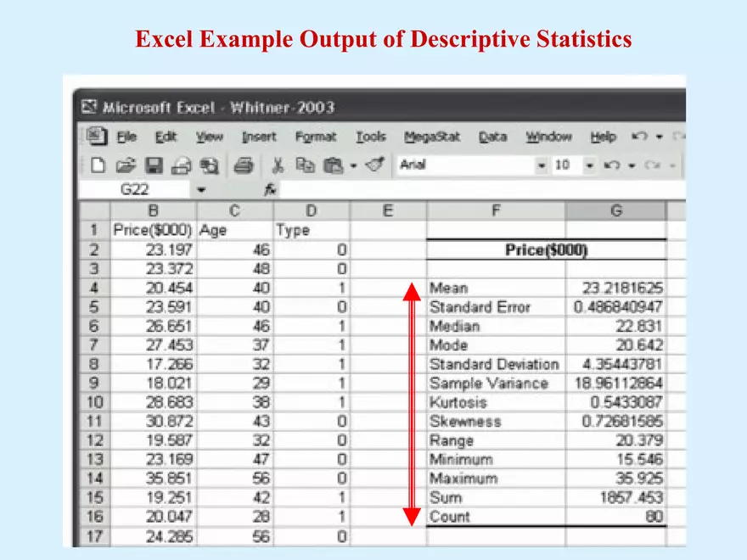Click the fx Insert Function button
The image size is (747, 560).
coord(270,189)
